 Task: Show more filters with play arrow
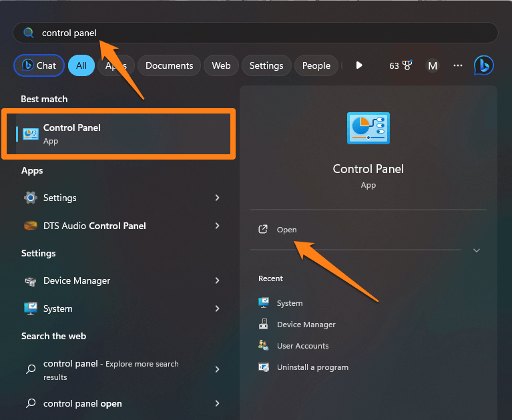coord(359,65)
